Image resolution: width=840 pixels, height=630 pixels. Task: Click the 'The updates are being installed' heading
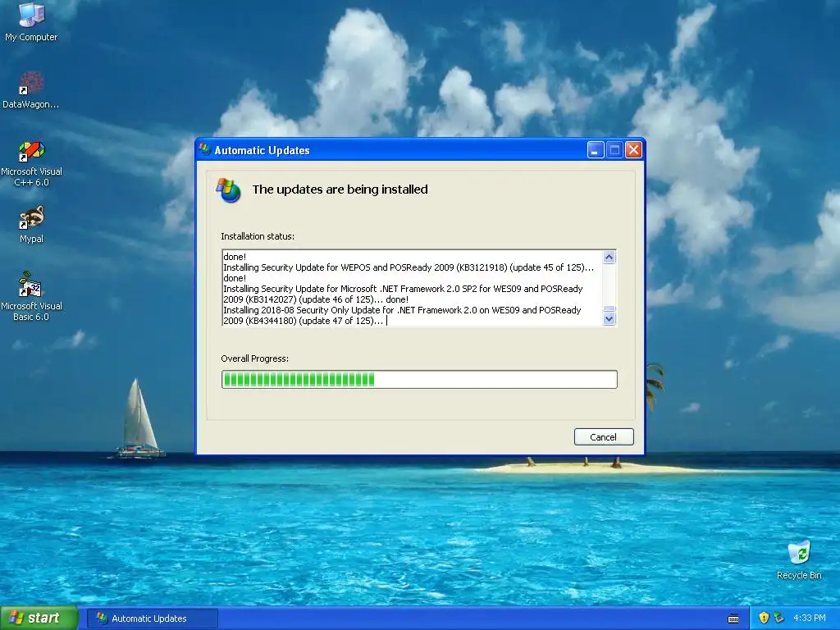click(x=340, y=189)
